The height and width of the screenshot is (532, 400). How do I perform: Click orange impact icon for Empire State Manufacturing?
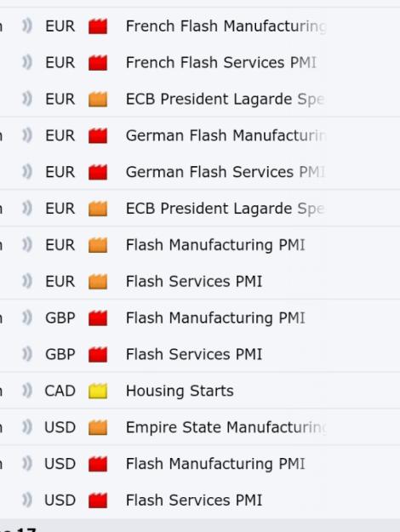point(98,427)
